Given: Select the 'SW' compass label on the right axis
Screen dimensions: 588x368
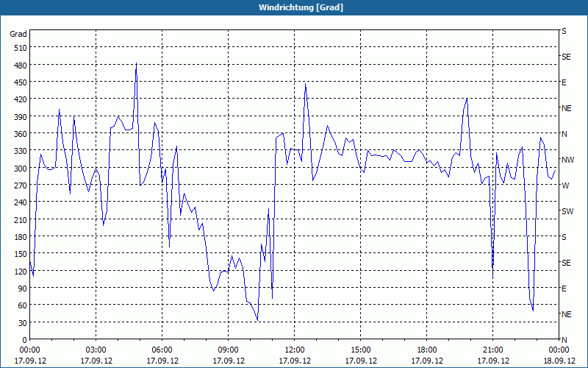Looking at the screenshot, I should tap(567, 211).
